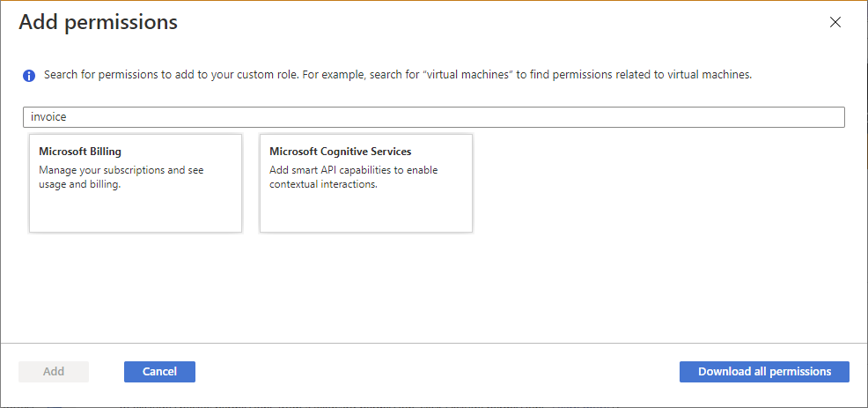Click the blue information icon
This screenshot has width=868, height=408.
(x=29, y=76)
